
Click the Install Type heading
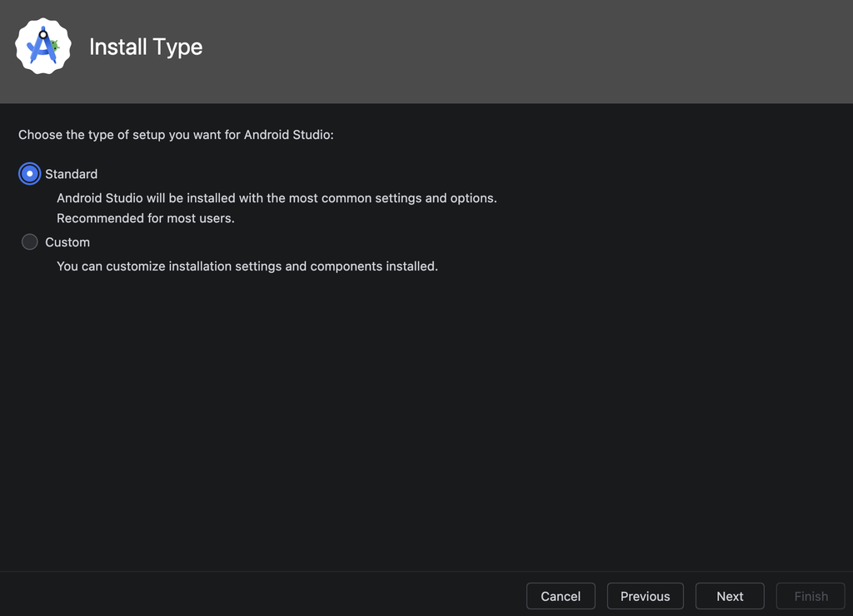[146, 47]
